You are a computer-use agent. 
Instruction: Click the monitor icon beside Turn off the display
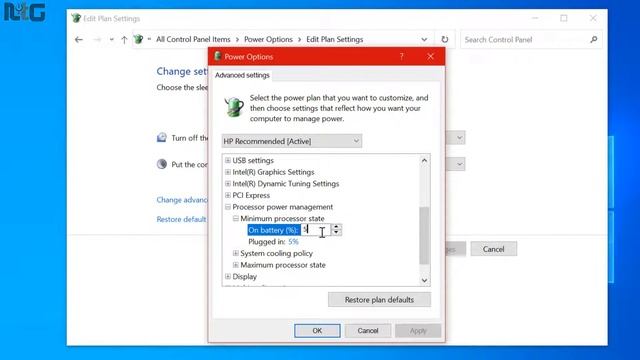click(162, 138)
